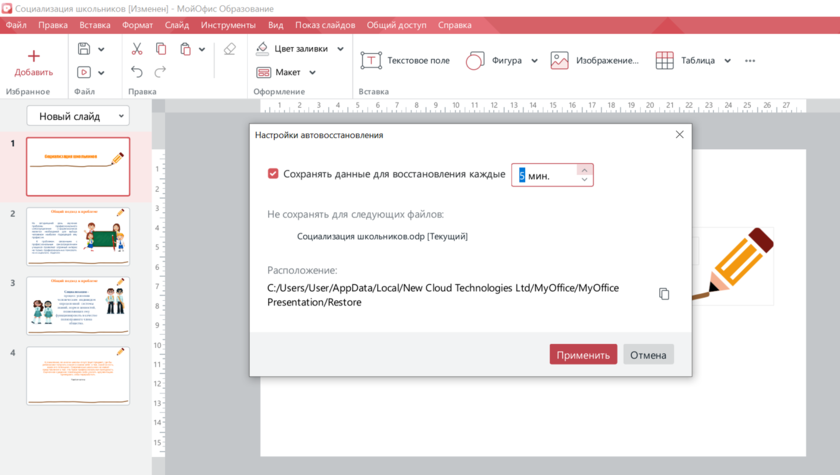Click the eraser clear formatting icon
840x475 pixels.
coord(230,49)
